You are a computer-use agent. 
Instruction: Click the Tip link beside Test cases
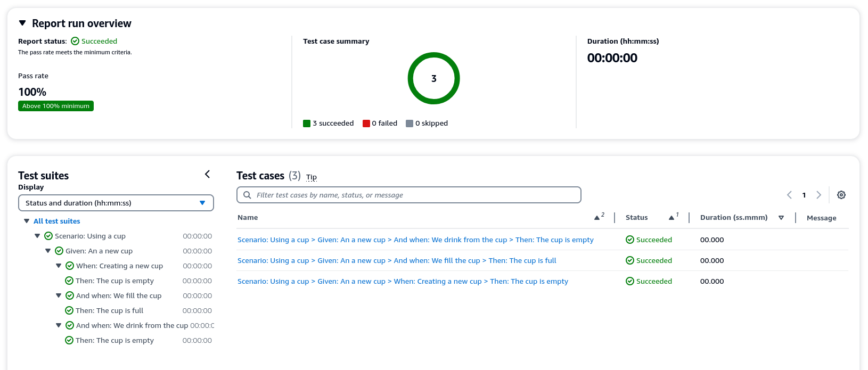(x=312, y=177)
